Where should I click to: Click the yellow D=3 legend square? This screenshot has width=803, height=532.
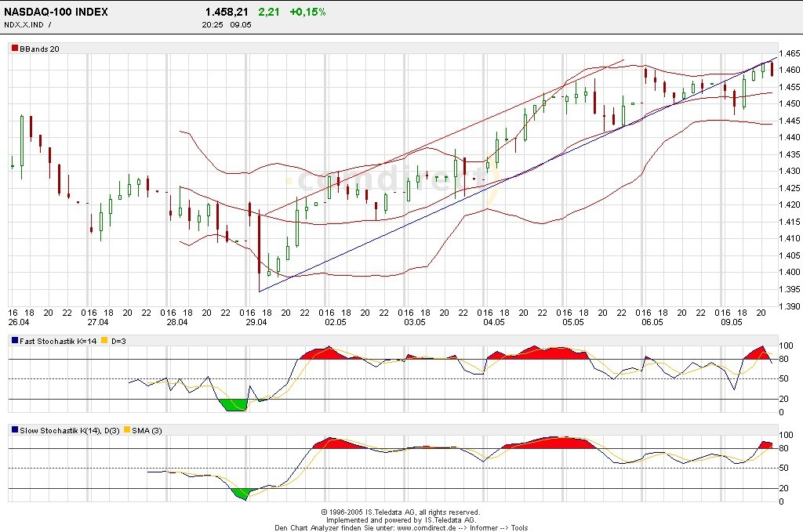click(x=103, y=341)
